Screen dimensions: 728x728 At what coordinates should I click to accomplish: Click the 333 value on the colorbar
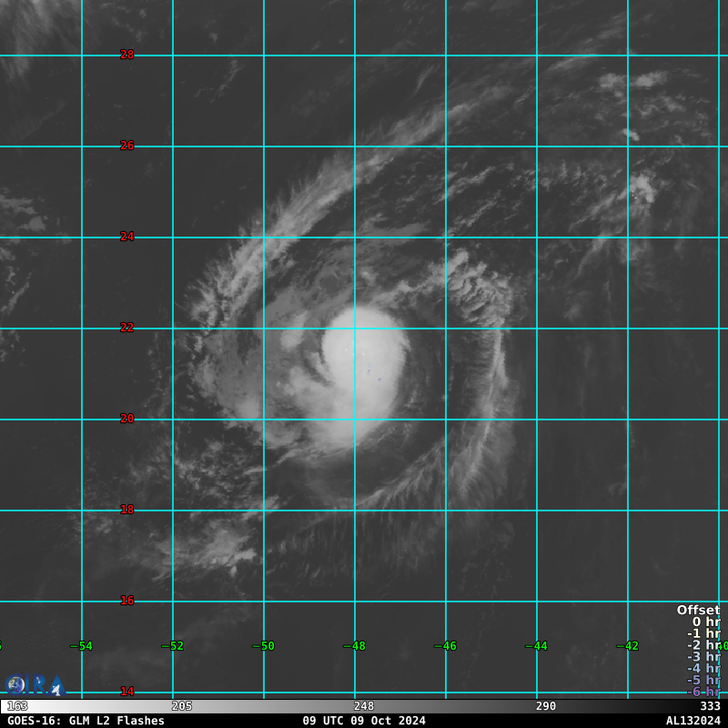coord(711,706)
